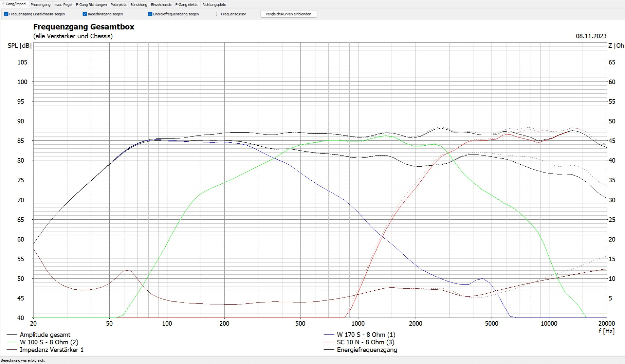Click the Impedanz Verstärker 1 legend entry

click(x=51, y=350)
